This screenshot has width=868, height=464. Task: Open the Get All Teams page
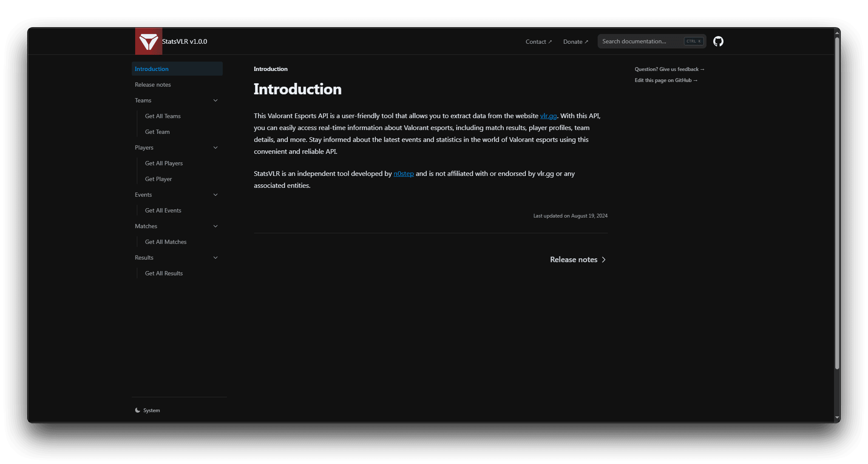pos(182,116)
